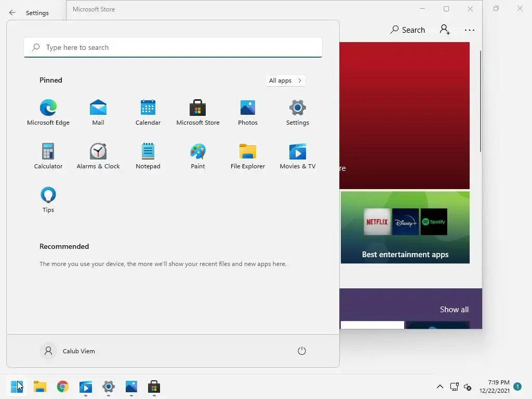
Task: Open the Calendar pinned app
Action: coord(148,112)
